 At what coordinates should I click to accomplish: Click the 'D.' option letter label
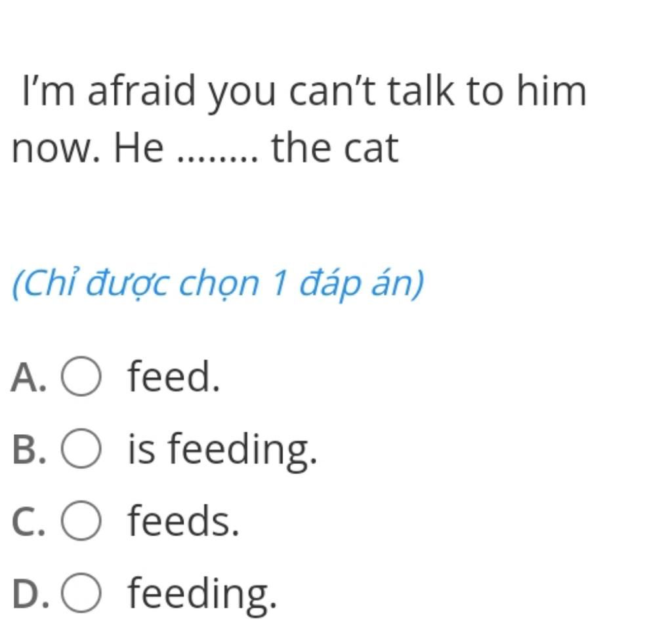pyautogui.click(x=30, y=593)
